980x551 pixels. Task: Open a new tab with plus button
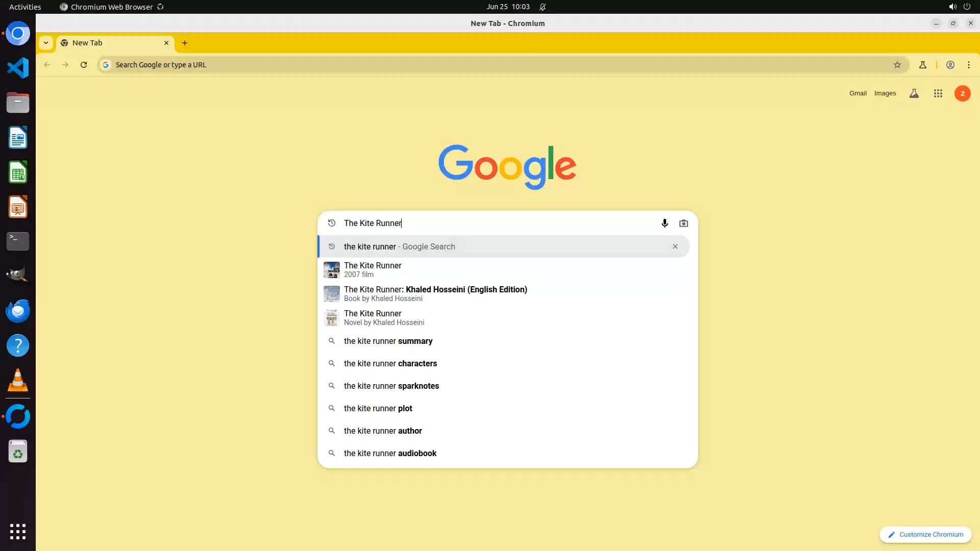coord(185,43)
